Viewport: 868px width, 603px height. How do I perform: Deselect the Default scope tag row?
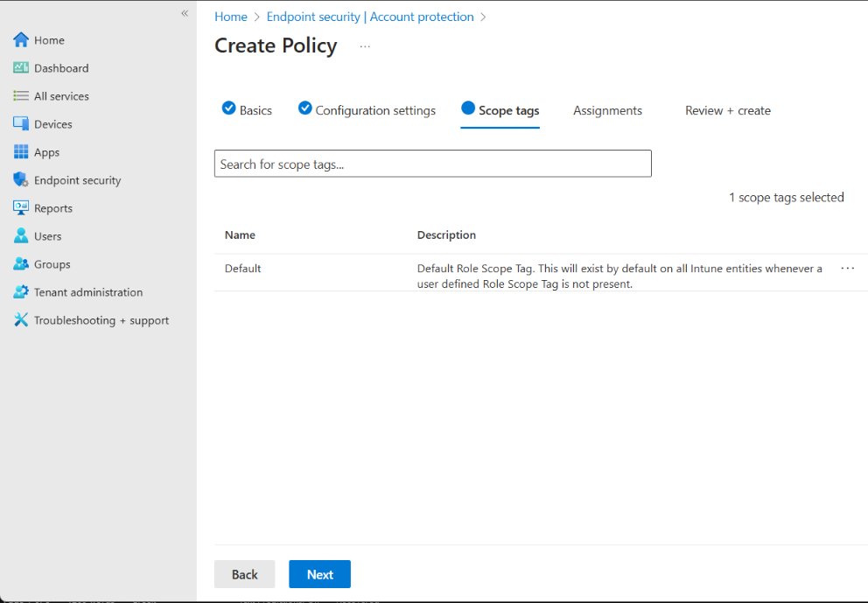tap(242, 268)
